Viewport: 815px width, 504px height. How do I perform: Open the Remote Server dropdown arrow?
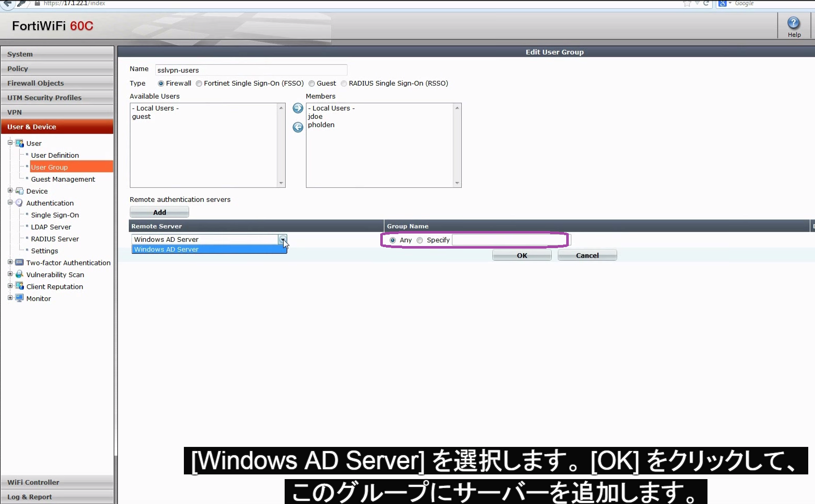point(283,239)
